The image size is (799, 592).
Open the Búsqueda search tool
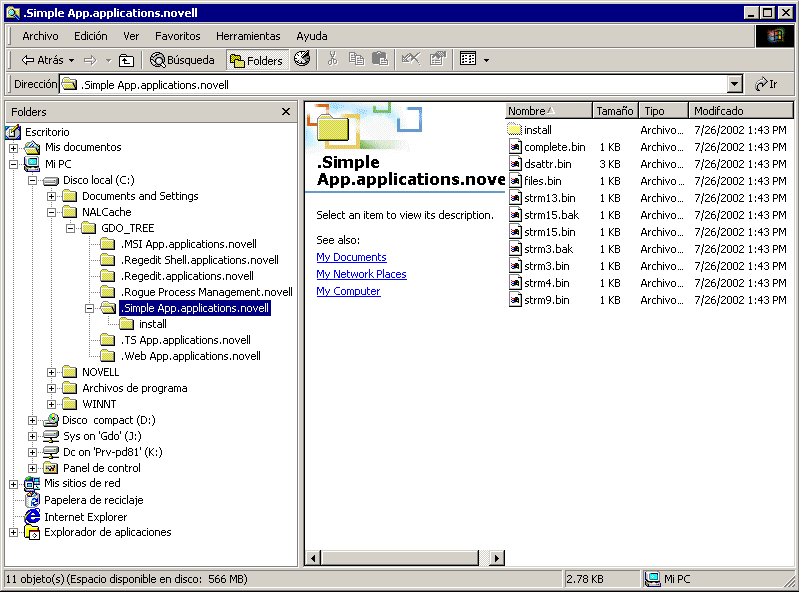point(183,60)
